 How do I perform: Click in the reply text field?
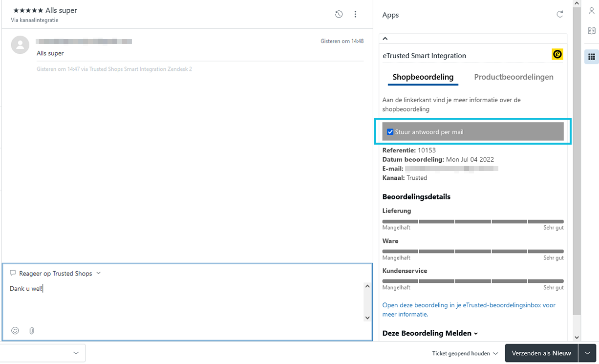click(x=186, y=301)
